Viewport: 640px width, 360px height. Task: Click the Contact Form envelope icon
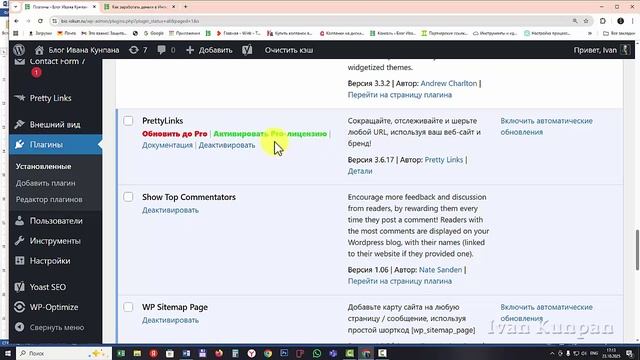[x=19, y=62]
